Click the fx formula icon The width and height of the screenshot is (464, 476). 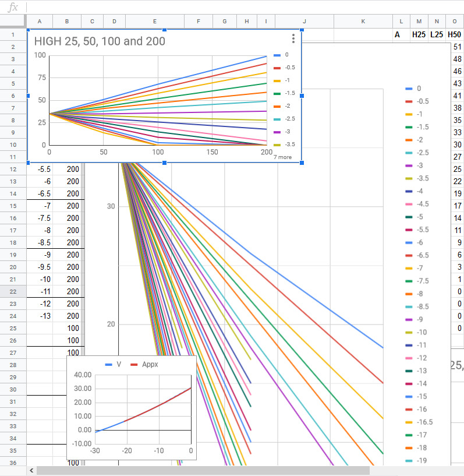pyautogui.click(x=13, y=8)
